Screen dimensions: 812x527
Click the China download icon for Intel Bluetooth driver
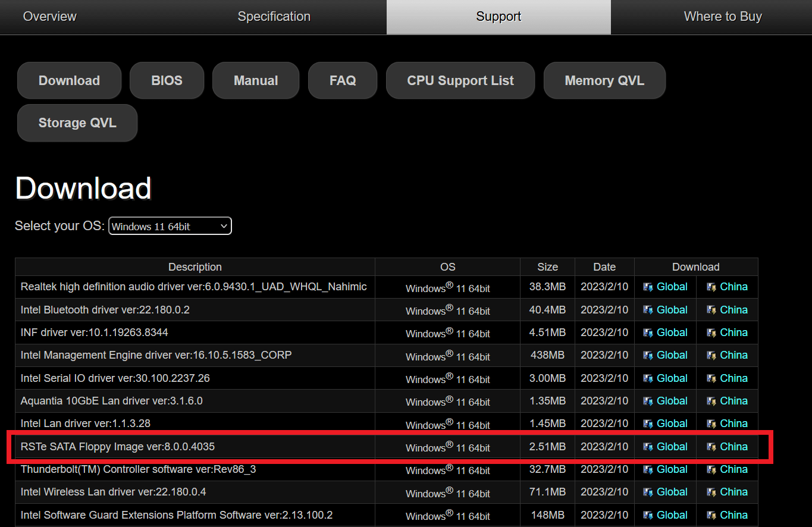click(x=711, y=310)
